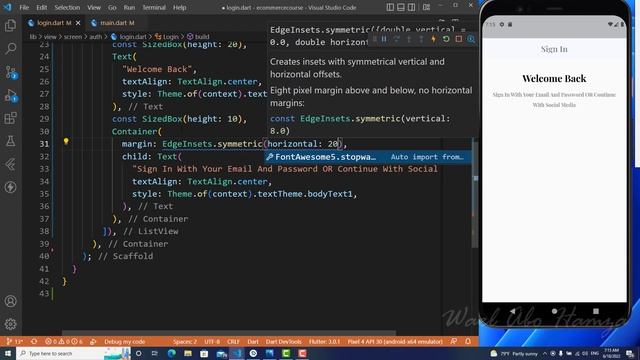The width and height of the screenshot is (640, 360).
Task: Open errors and warnings count in status bar
Action: [64, 341]
